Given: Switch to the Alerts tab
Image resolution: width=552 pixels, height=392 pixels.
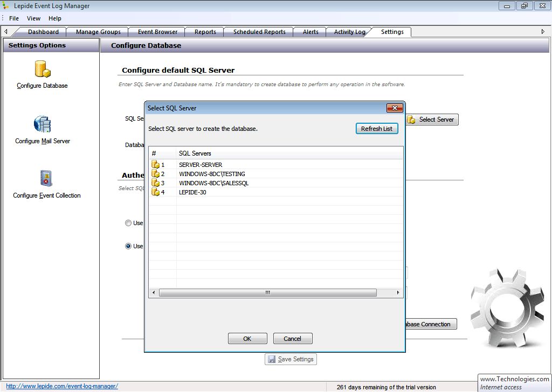Looking at the screenshot, I should 310,32.
